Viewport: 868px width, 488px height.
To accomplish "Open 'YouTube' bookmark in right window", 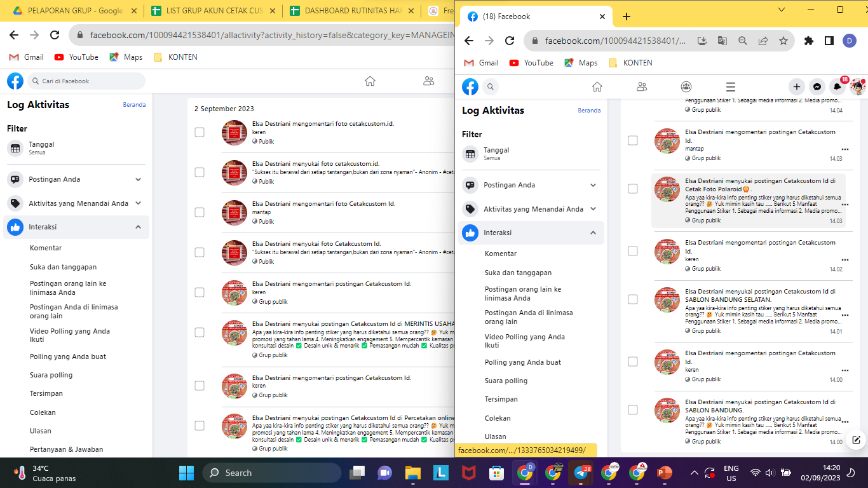I will 532,63.
